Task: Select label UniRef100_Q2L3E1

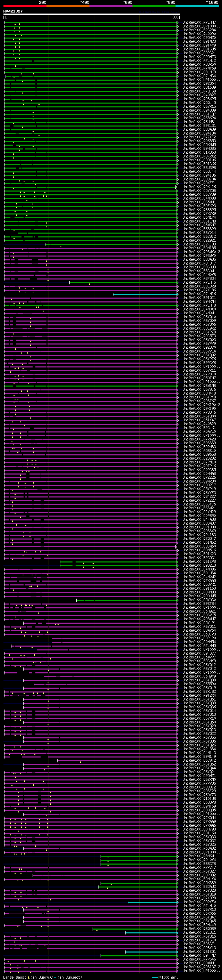Action: click(199, 933)
